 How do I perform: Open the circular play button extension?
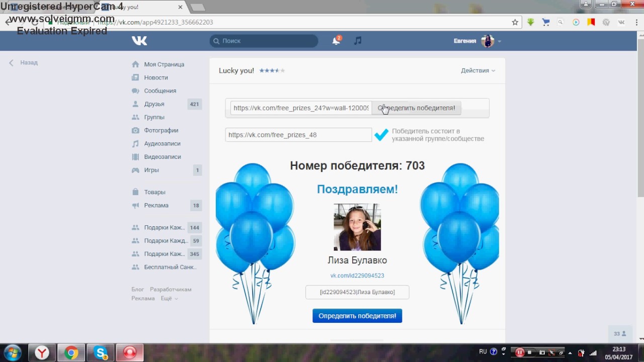[576, 22]
